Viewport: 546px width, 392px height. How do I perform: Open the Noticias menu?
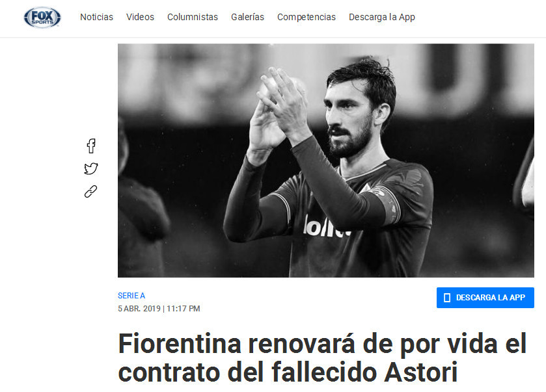click(x=96, y=17)
